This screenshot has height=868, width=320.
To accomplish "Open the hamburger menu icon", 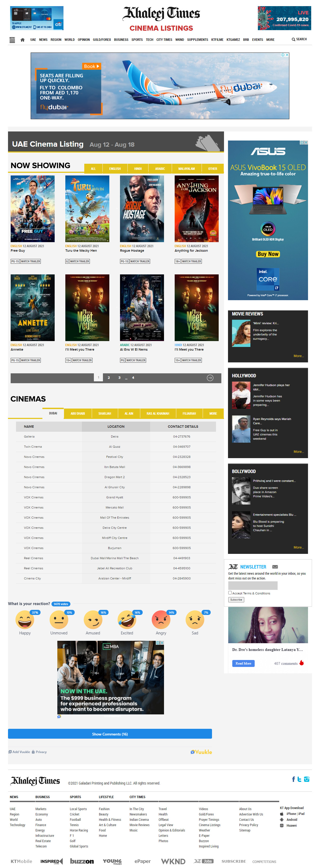I will pyautogui.click(x=12, y=40).
